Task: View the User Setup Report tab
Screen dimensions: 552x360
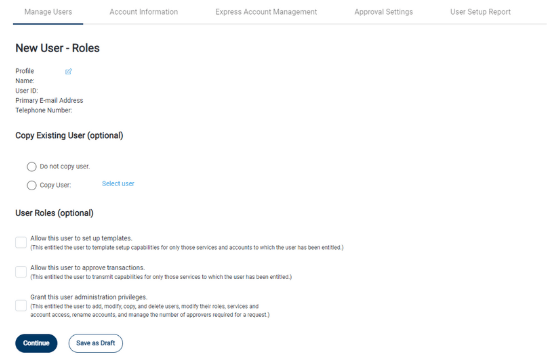Action: pos(481,12)
